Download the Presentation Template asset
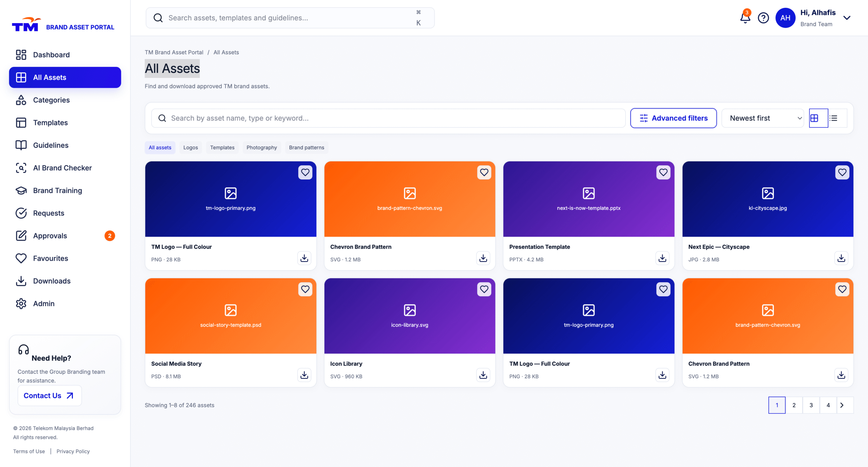Image resolution: width=868 pixels, height=467 pixels. pyautogui.click(x=662, y=258)
